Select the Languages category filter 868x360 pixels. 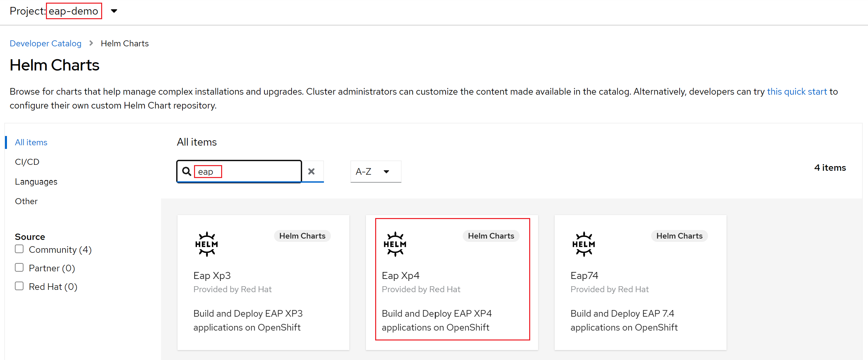coord(37,182)
